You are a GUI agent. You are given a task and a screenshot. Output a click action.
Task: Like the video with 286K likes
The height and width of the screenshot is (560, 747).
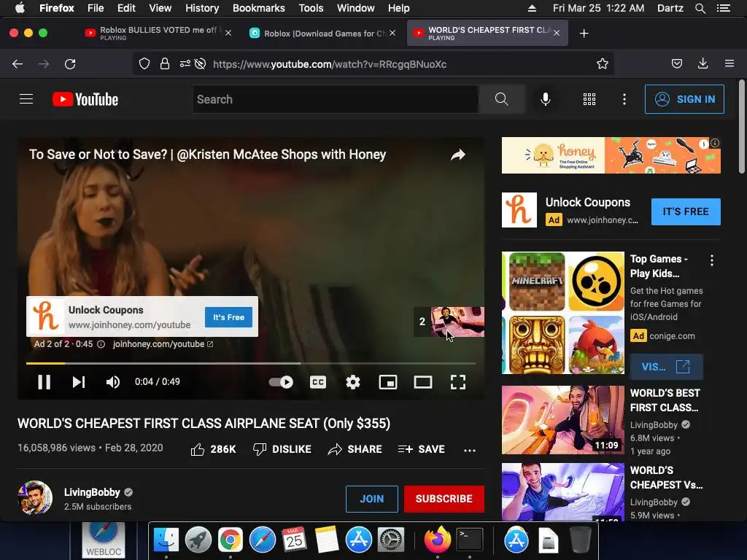point(213,449)
